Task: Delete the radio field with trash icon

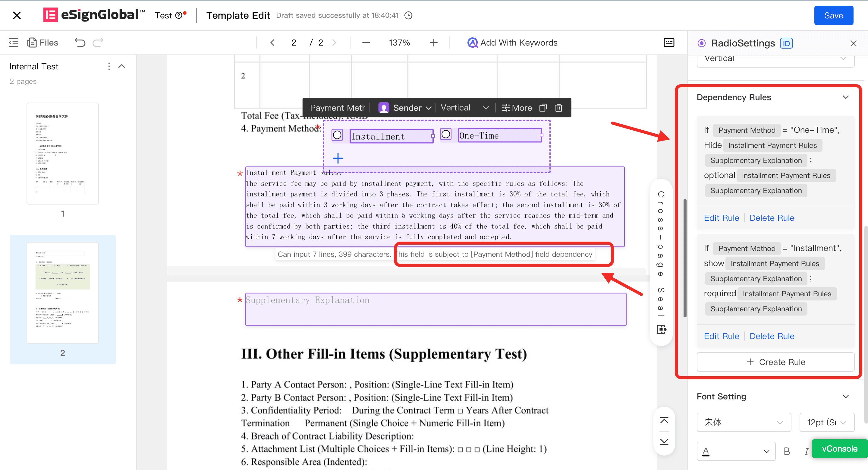Action: [x=559, y=108]
